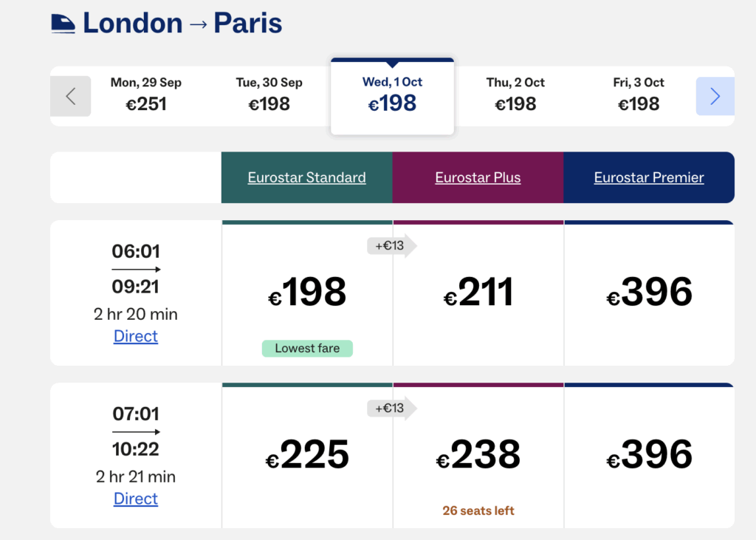
Task: Open Eurostar Premier class details
Action: pos(649,178)
